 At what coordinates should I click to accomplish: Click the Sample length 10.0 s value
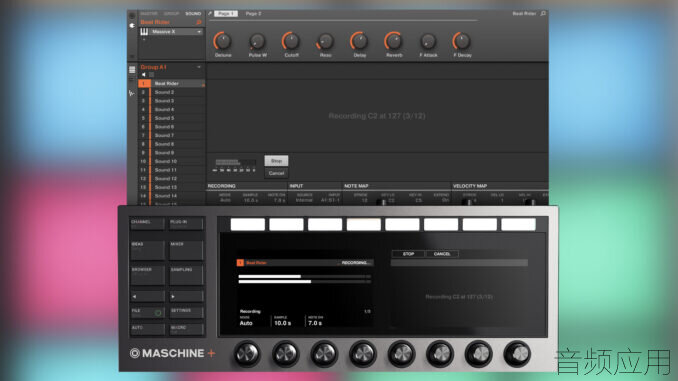click(x=251, y=200)
